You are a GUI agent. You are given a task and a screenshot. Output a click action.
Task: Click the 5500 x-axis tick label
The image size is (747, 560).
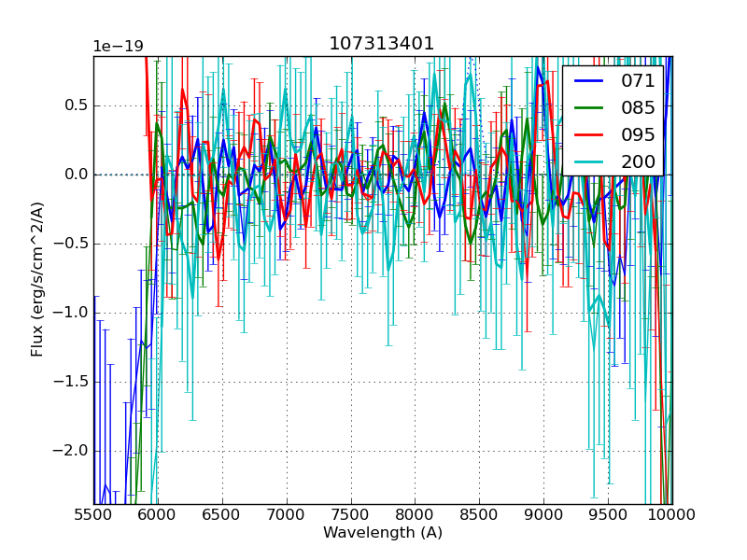(93, 514)
